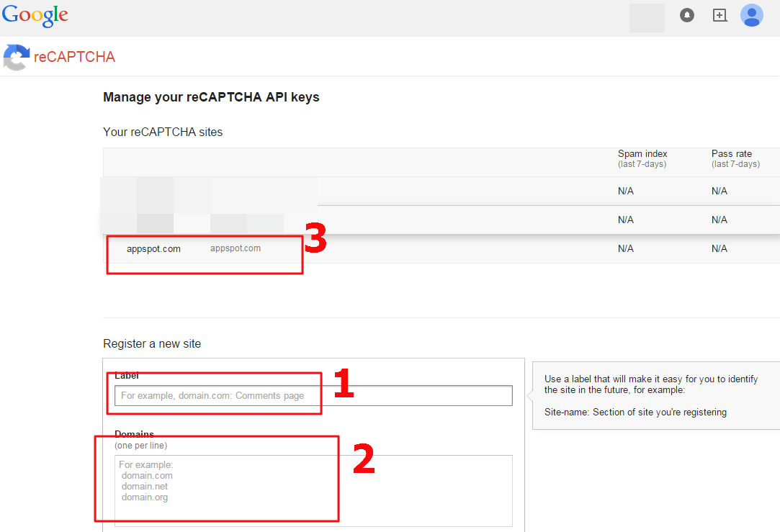Click the Spam index column header
Screen dimensions: 780x532
click(x=642, y=158)
